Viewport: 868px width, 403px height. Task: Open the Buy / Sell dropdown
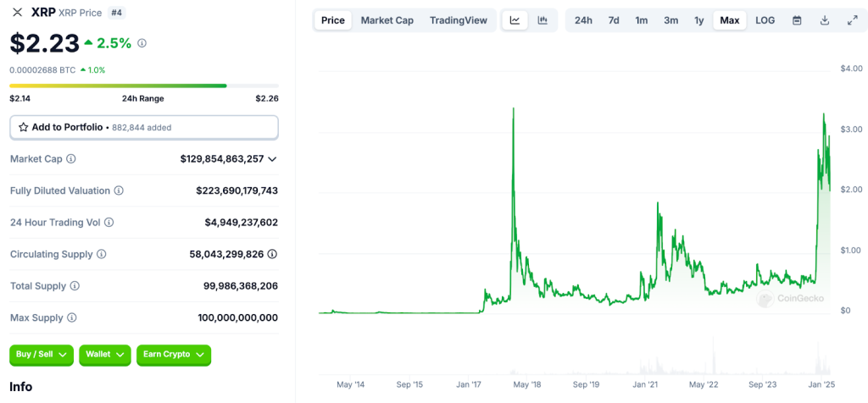pos(42,355)
